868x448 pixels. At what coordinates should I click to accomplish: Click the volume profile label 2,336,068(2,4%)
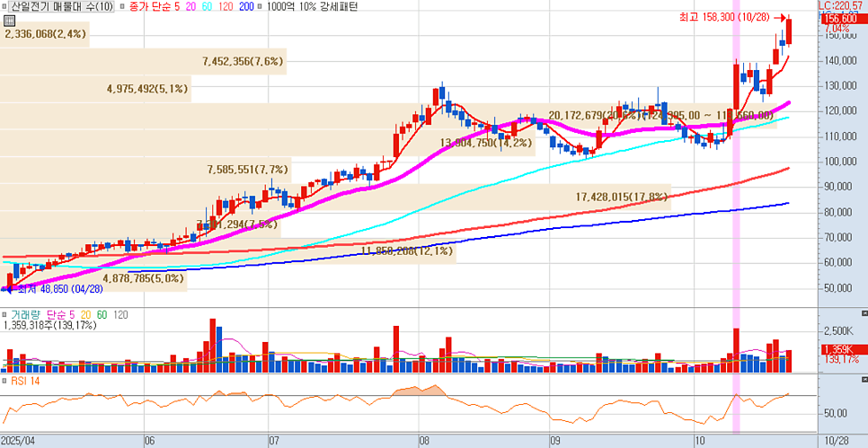[x=45, y=34]
